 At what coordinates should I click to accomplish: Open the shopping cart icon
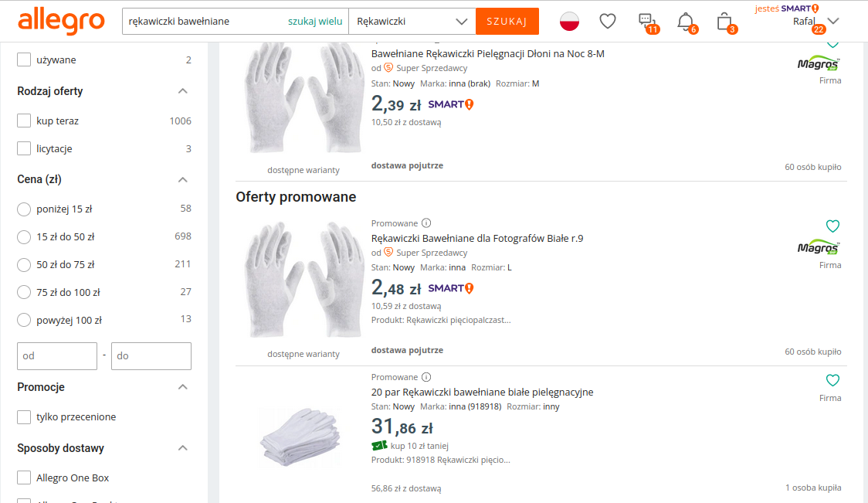pos(724,22)
